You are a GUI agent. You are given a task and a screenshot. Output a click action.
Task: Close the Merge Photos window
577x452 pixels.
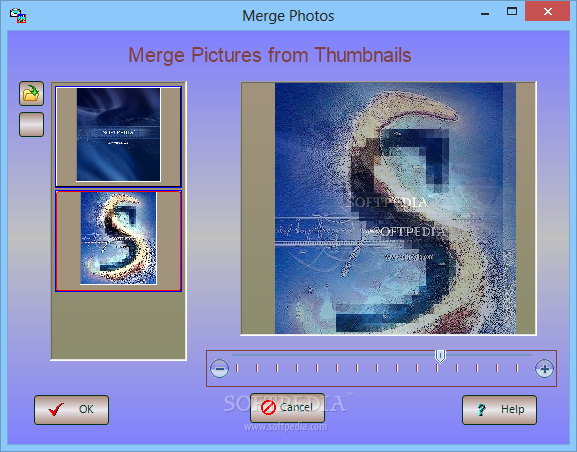point(548,11)
